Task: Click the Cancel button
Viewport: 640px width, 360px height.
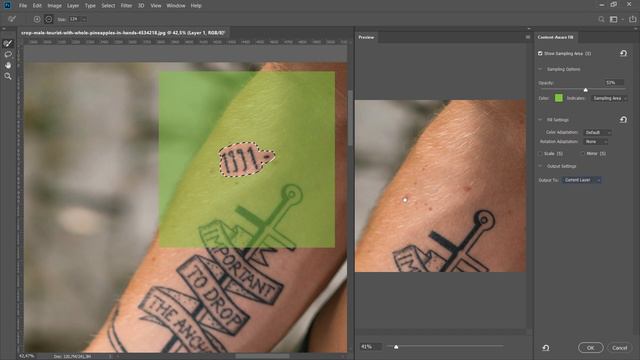Action: 620,348
